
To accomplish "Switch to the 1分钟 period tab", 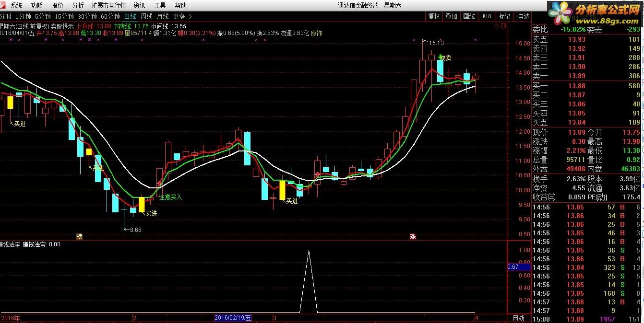I will pyautogui.click(x=23, y=16).
